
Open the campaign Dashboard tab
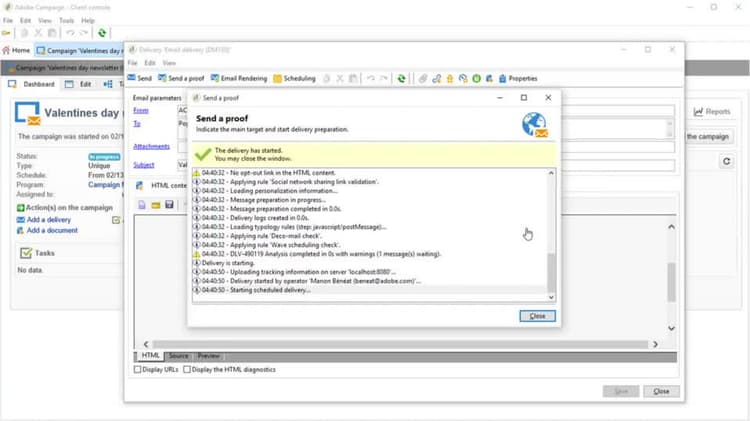point(32,84)
